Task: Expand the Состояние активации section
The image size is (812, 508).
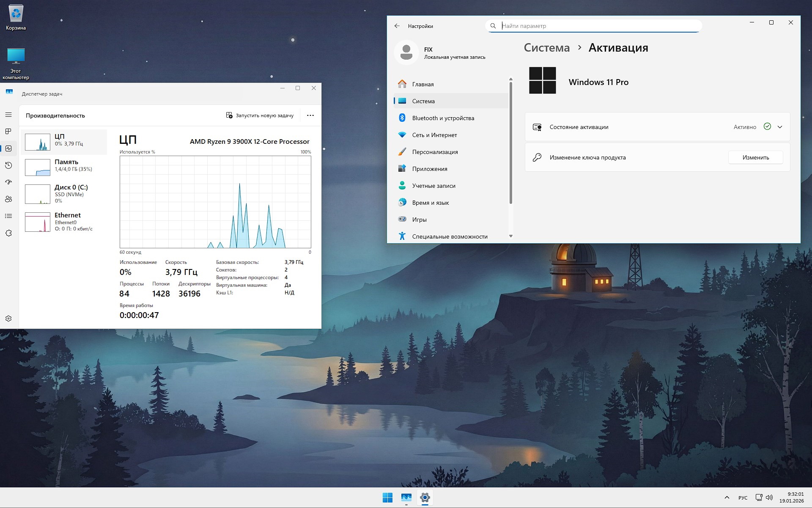Action: [x=780, y=126]
